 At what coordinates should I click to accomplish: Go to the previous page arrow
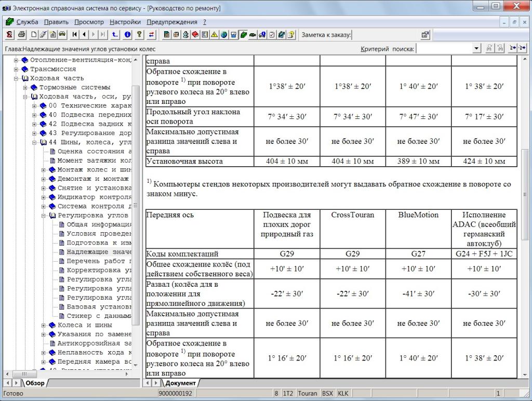pos(84,34)
